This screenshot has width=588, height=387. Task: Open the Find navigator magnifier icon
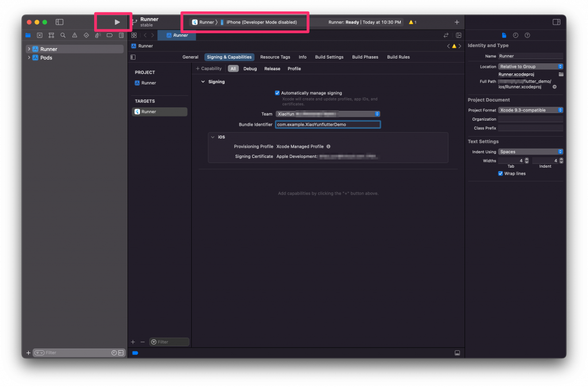63,35
